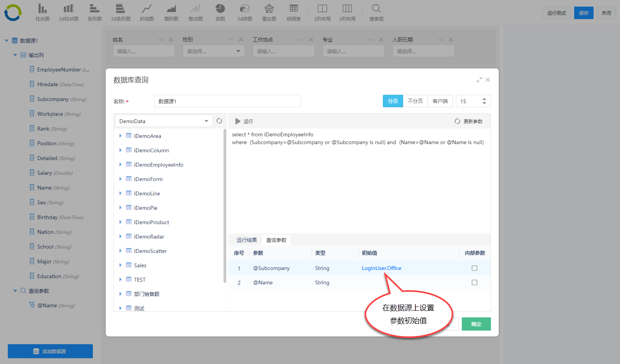
Task: Collapse the 数据源1 tree node
Action: 7,40
